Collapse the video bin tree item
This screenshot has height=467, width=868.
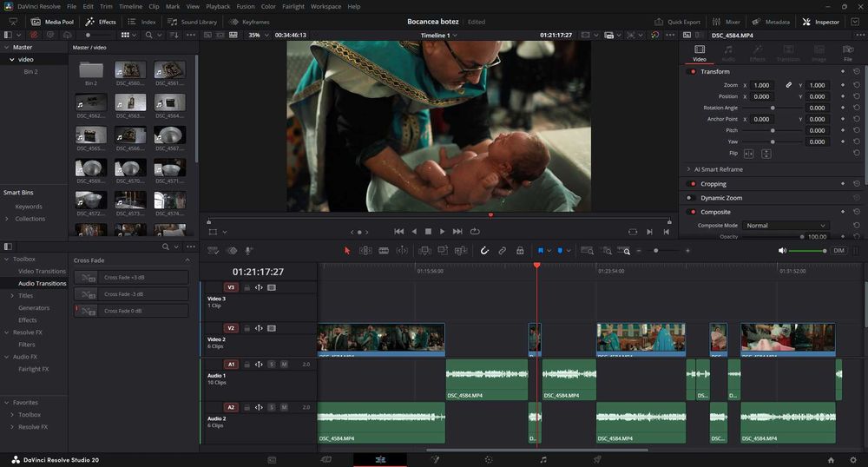pos(11,59)
